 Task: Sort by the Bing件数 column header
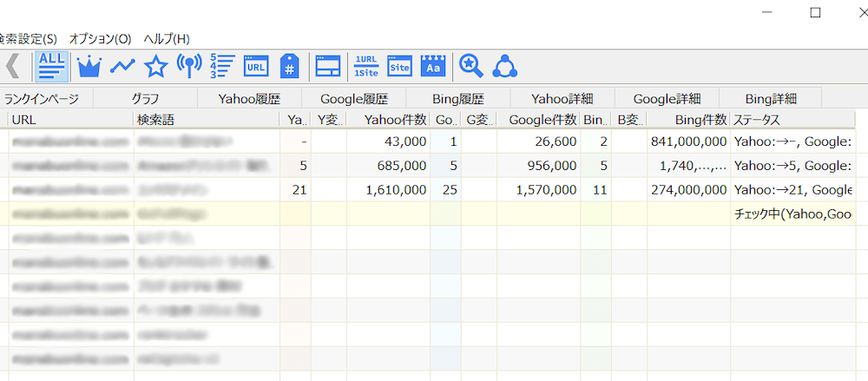pyautogui.click(x=688, y=120)
